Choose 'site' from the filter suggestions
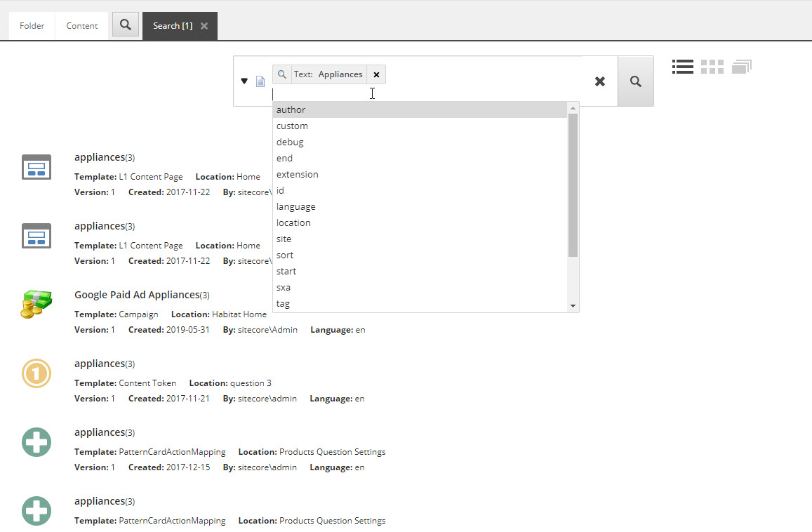Image resolution: width=812 pixels, height=532 pixels. 420,239
